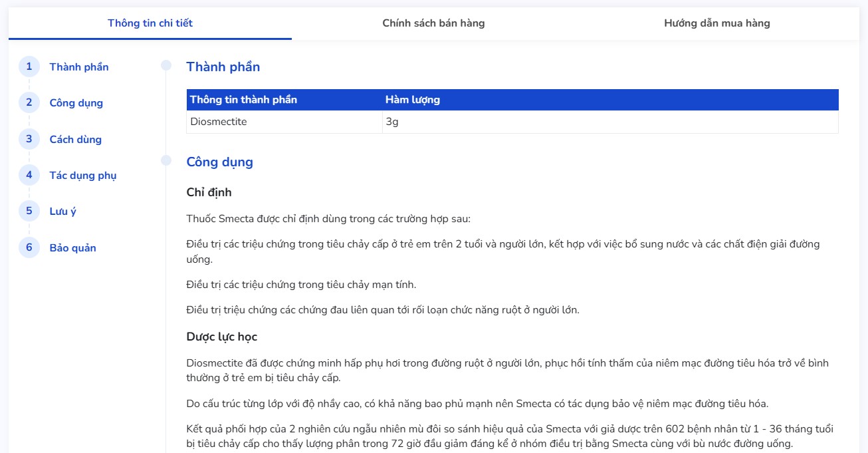This screenshot has width=868, height=453.
Task: Switch to the Thông tin chi tiết tab
Action: [150, 23]
